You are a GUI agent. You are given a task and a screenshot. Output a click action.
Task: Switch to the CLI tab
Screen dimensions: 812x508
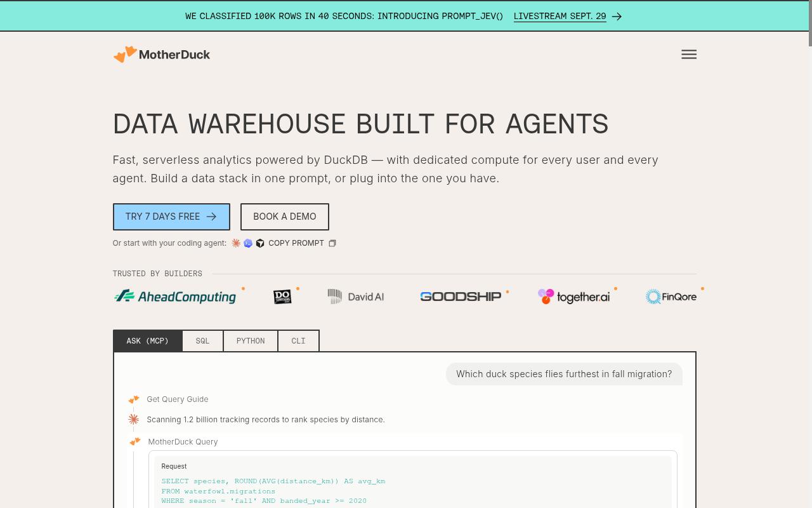click(298, 341)
